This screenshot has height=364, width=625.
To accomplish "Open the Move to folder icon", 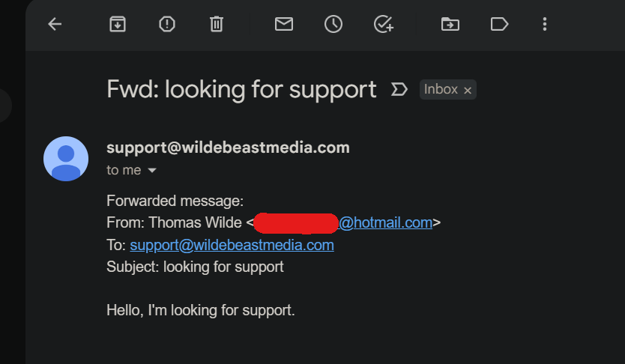I will (x=450, y=25).
